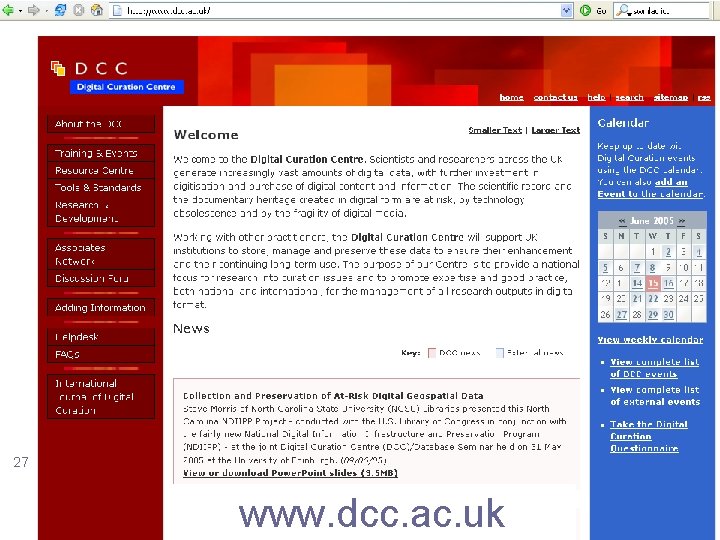Select June 5 in the calendar
The image size is (720, 540).
[606, 267]
